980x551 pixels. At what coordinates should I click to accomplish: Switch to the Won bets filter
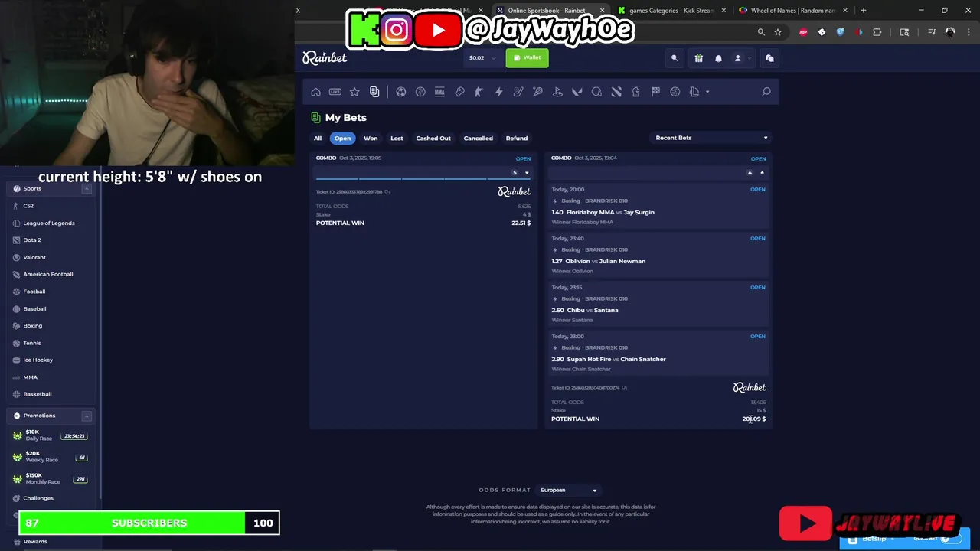[x=371, y=139]
